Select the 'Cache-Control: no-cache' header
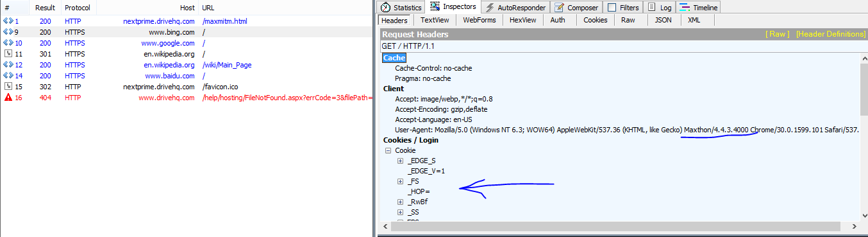 coord(433,68)
